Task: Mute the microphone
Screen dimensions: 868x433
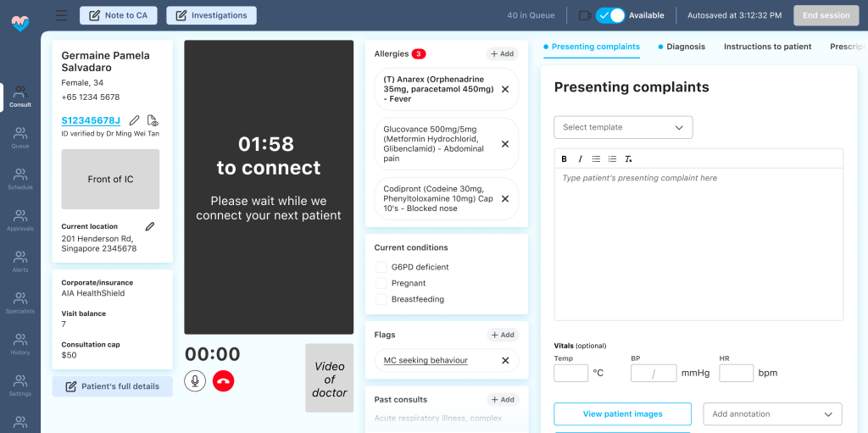Action: pos(195,381)
